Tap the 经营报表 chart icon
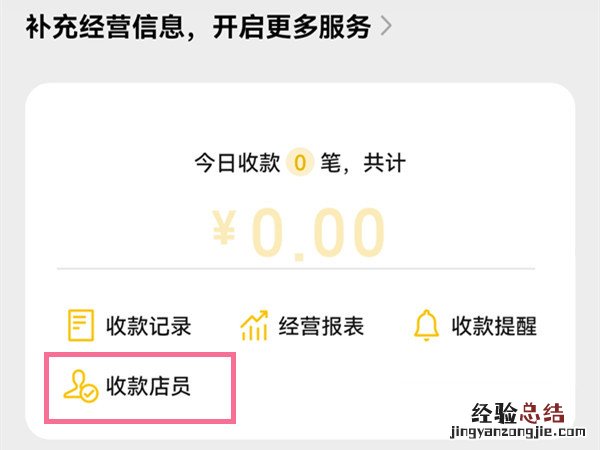Image resolution: width=600 pixels, height=450 pixels. point(254,326)
